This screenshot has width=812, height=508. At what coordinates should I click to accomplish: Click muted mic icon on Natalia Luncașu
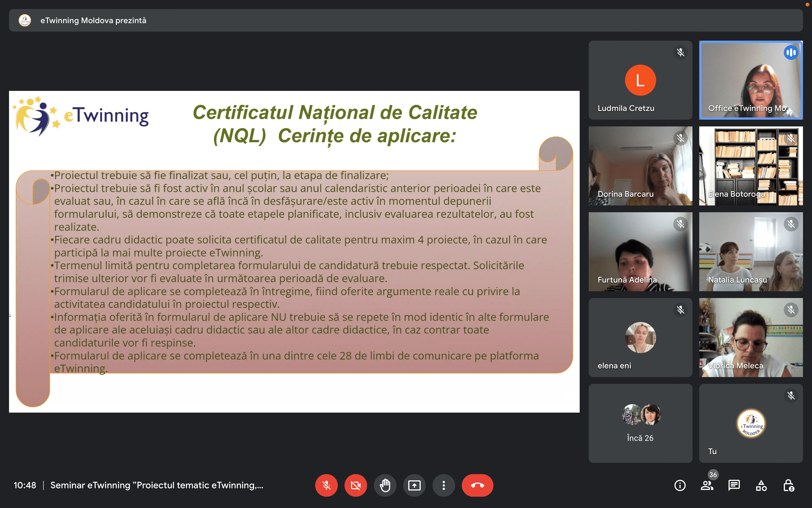point(791,224)
